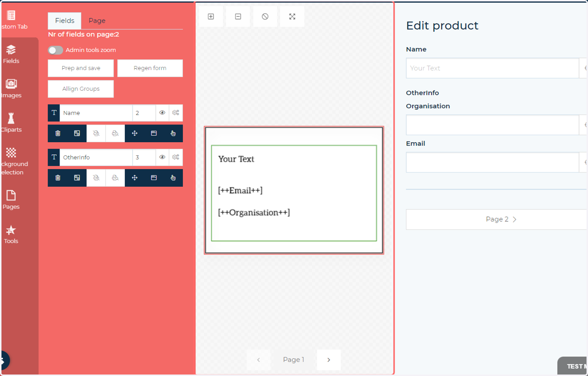588x376 pixels.
Task: Open the Pages sidebar panel
Action: [11, 200]
